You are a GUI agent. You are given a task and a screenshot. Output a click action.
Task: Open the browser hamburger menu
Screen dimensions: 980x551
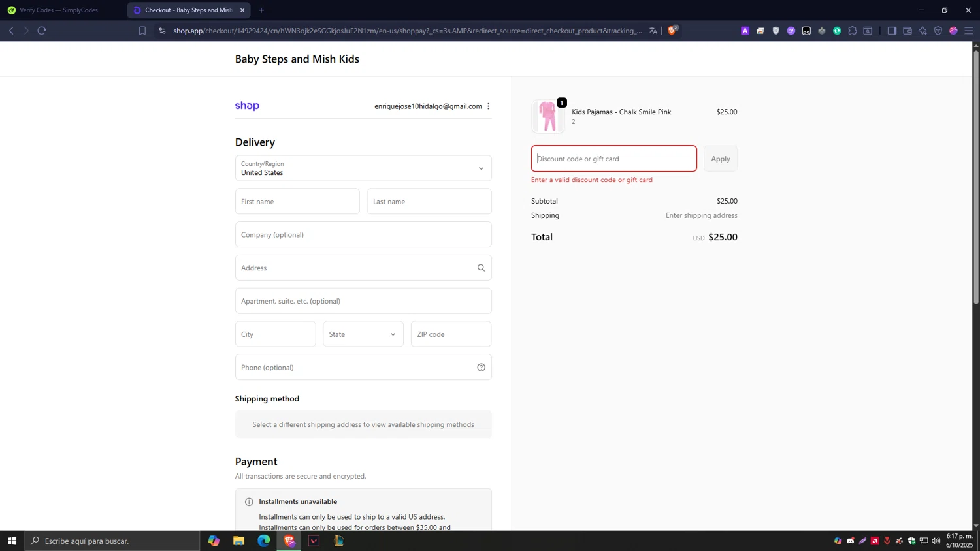coord(969,31)
